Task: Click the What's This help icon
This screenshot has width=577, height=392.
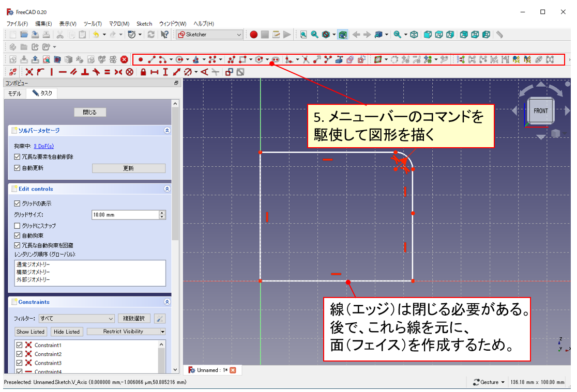Action: pyautogui.click(x=164, y=35)
